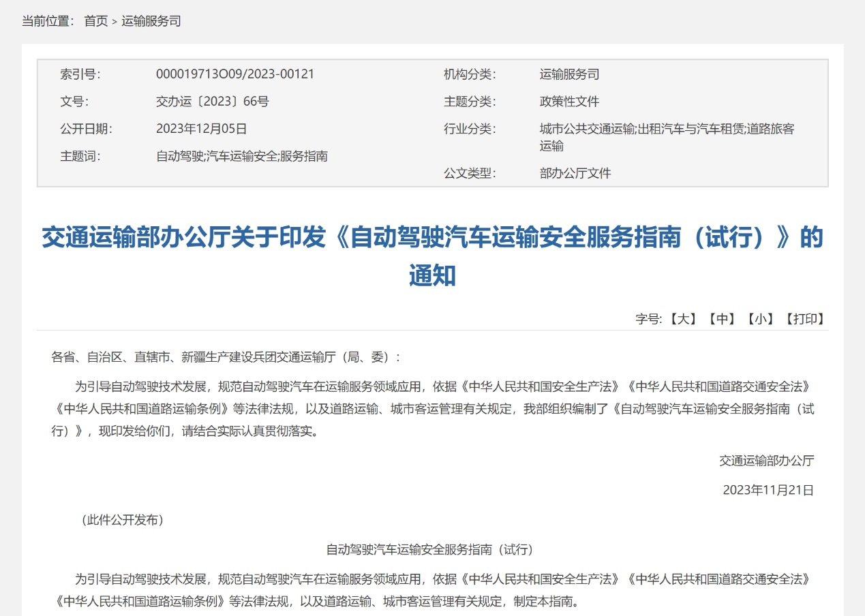Click the 公文类型 field label
The width and height of the screenshot is (865, 616).
click(x=470, y=173)
